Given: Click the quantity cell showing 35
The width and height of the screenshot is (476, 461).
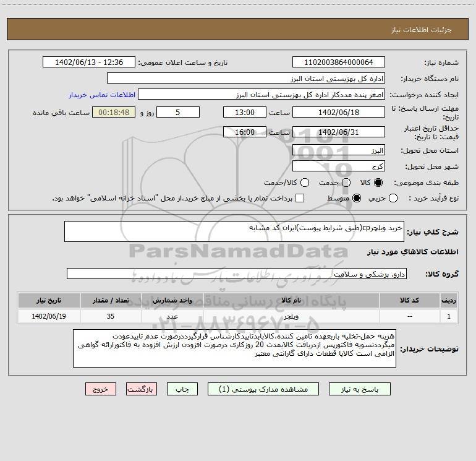Looking at the screenshot, I should pos(111,316).
